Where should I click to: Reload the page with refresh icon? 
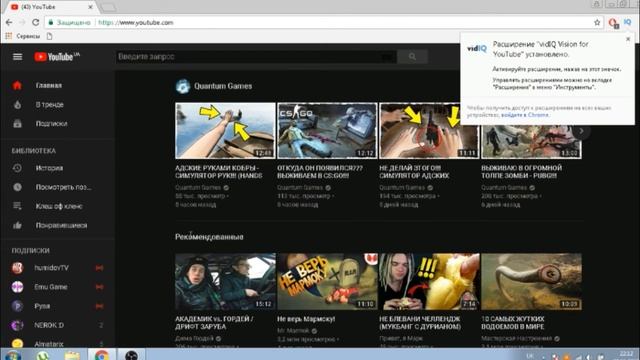click(x=36, y=22)
